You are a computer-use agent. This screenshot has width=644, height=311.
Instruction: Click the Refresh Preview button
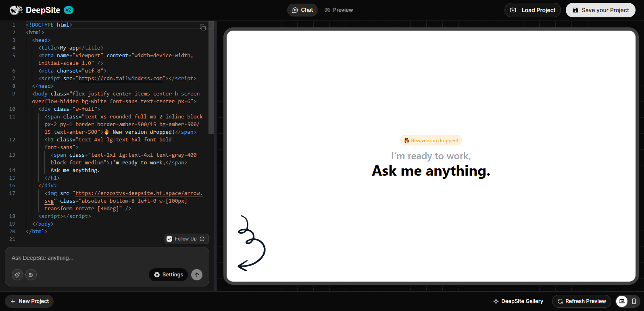tap(581, 301)
